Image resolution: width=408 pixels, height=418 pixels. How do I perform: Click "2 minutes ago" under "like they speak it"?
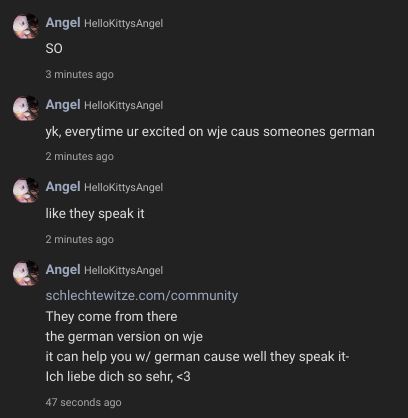point(79,239)
